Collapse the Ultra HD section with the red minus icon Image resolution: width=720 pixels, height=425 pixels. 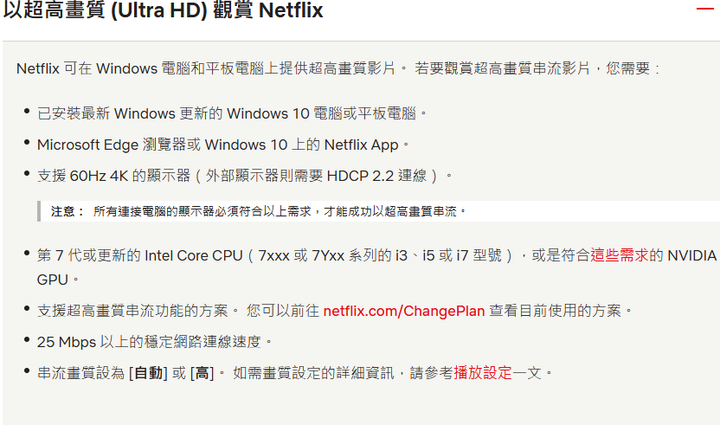tap(705, 9)
